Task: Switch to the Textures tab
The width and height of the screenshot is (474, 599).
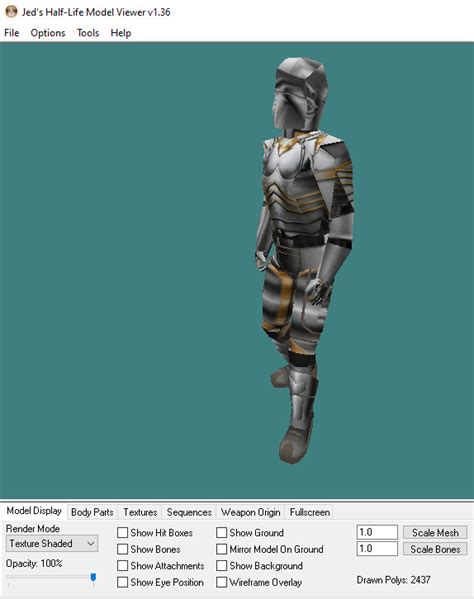Action: coord(140,512)
